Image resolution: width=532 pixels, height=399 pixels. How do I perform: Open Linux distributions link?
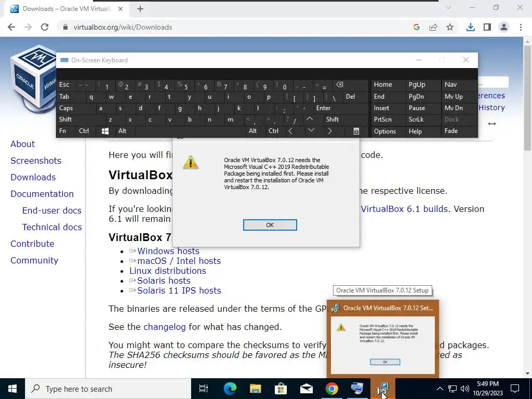168,271
